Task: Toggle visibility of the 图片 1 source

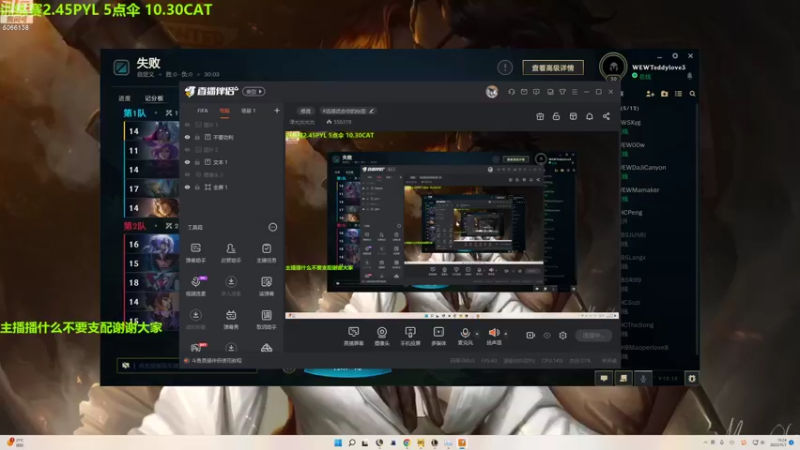Action: tap(187, 125)
